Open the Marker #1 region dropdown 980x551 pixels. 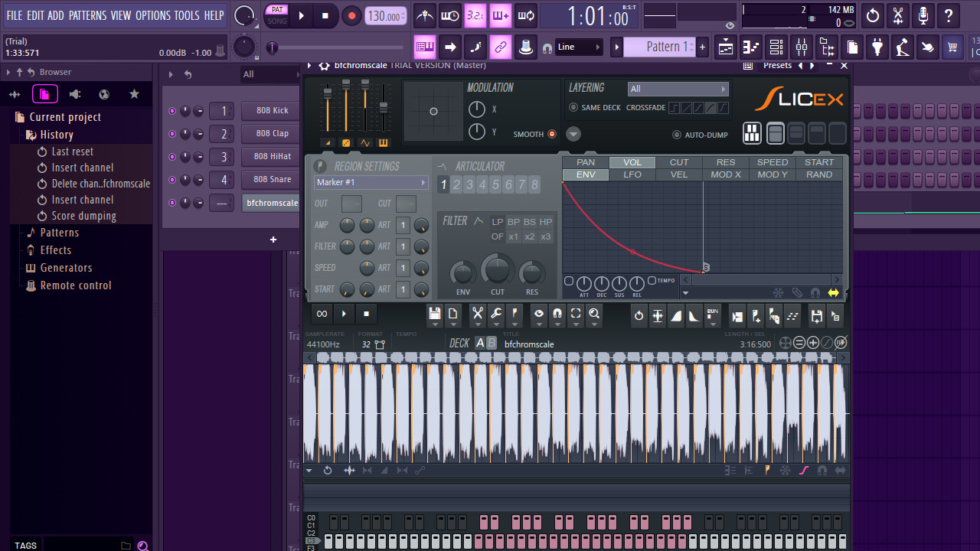[371, 182]
